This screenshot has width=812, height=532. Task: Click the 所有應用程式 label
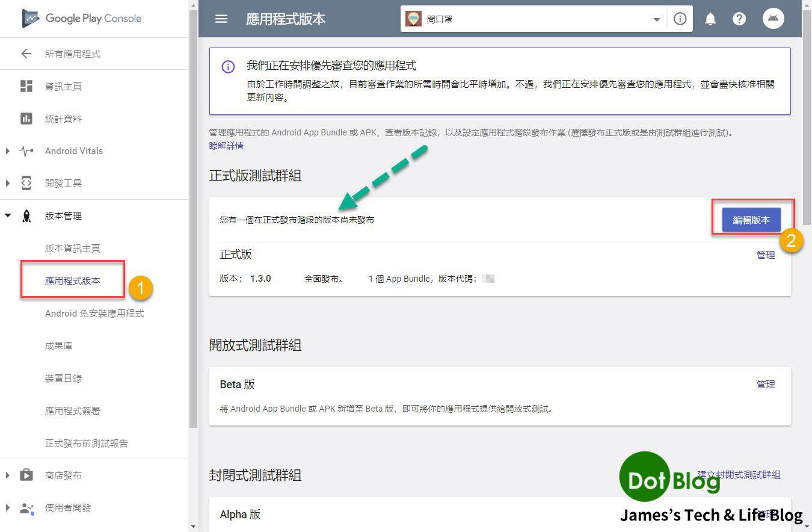click(x=73, y=54)
